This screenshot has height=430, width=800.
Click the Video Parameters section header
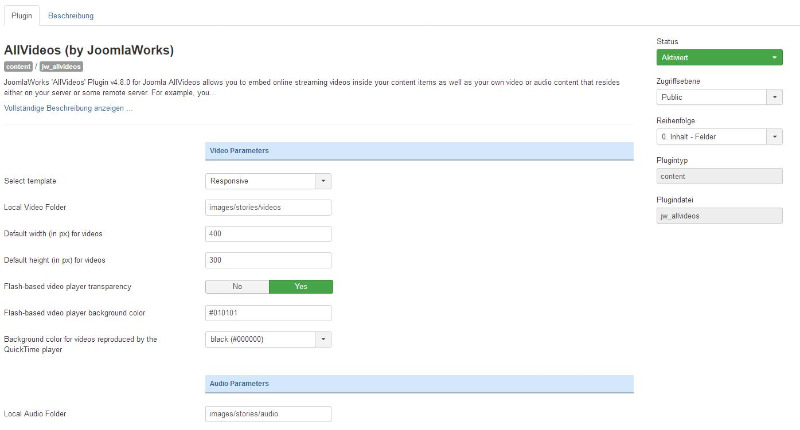tap(419, 151)
